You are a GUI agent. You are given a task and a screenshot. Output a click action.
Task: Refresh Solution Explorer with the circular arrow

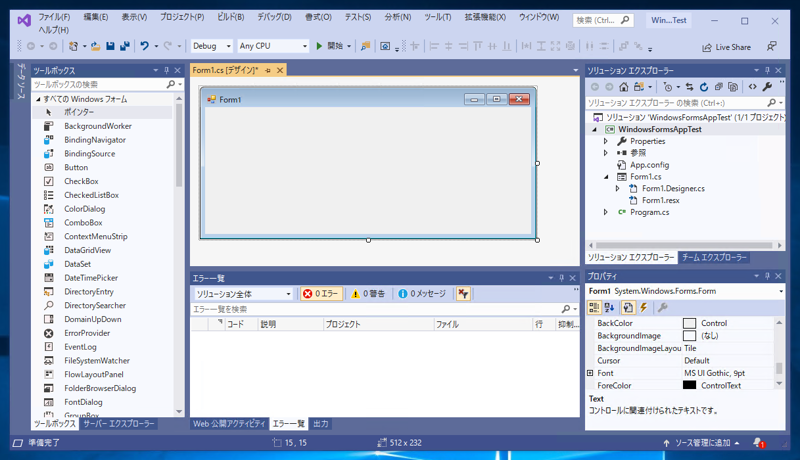(704, 87)
